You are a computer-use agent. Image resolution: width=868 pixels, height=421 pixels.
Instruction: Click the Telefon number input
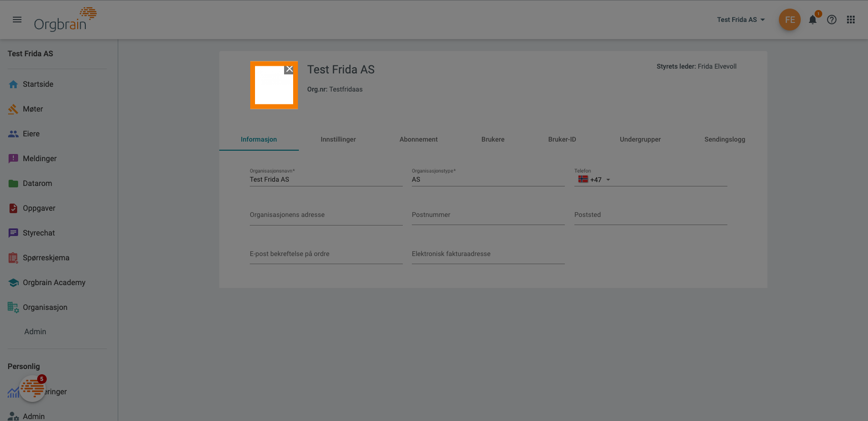pos(670,180)
